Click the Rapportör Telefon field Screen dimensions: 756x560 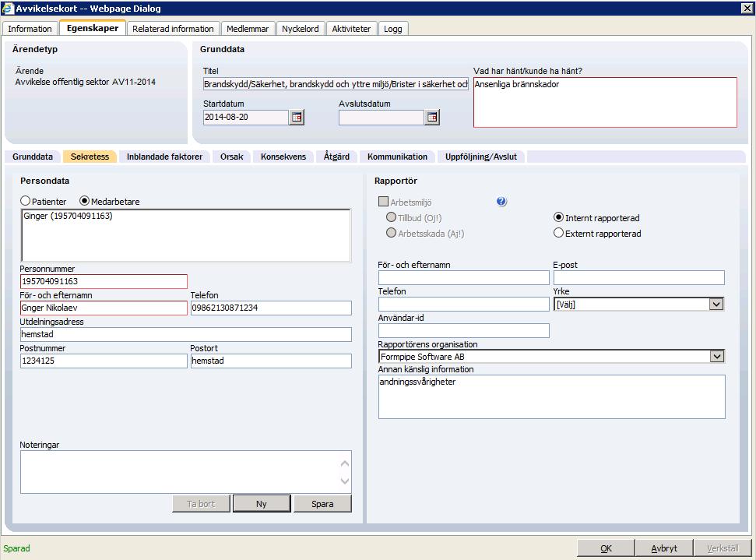pyautogui.click(x=464, y=304)
